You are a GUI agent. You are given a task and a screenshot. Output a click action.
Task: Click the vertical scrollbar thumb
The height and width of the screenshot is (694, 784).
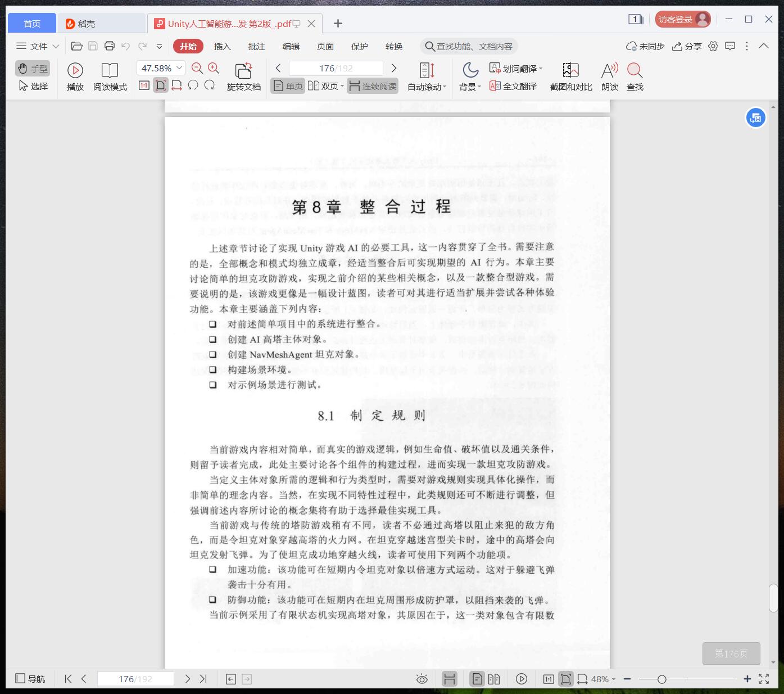tap(773, 598)
